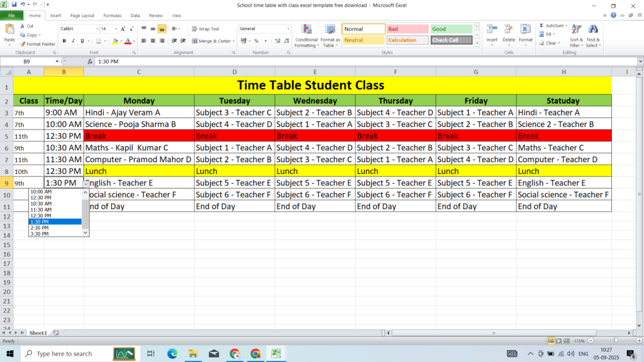Click the yellow Fill Color bucket

point(114,41)
